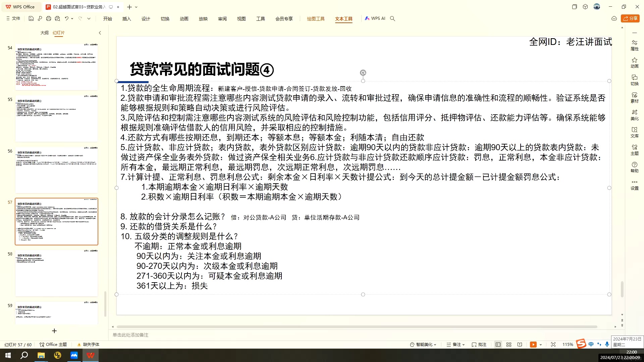Screen dimensions: 644x362
Task: Toggle Chinese/English mode on Sogou IME bar
Action: pyautogui.click(x=591, y=344)
